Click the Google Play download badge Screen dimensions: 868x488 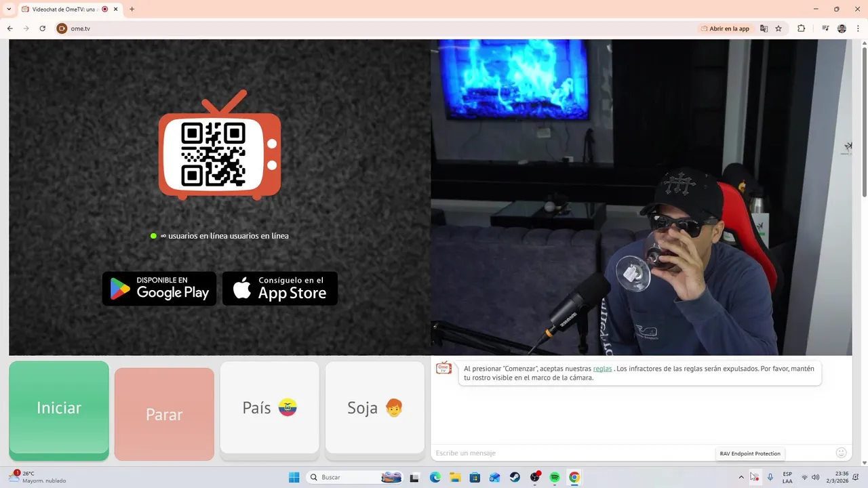[x=159, y=289]
